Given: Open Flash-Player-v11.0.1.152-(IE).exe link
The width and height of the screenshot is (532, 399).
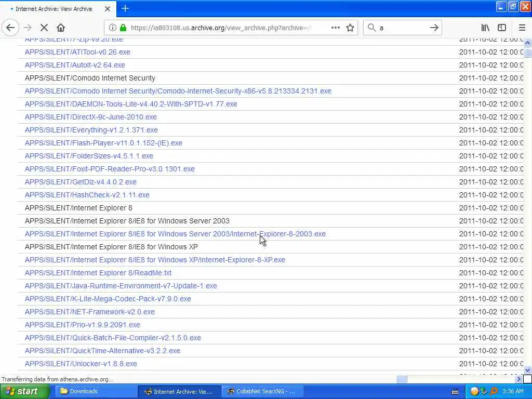Looking at the screenshot, I should (x=103, y=143).
